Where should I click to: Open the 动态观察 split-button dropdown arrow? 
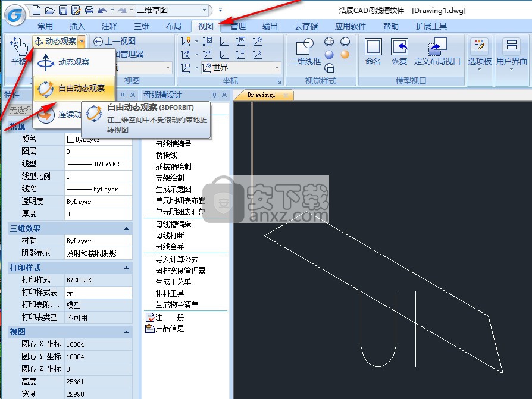pyautogui.click(x=82, y=42)
